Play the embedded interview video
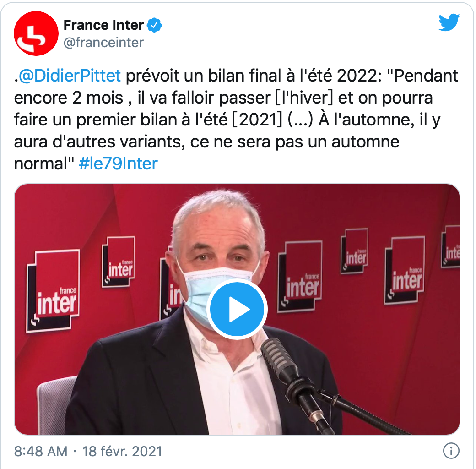476x469 pixels. pyautogui.click(x=237, y=309)
